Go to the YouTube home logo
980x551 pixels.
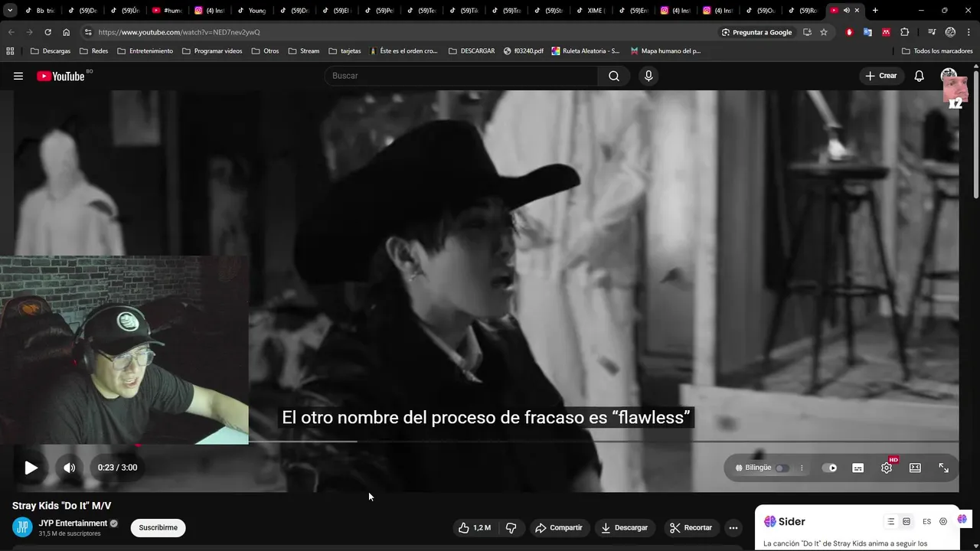point(60,76)
